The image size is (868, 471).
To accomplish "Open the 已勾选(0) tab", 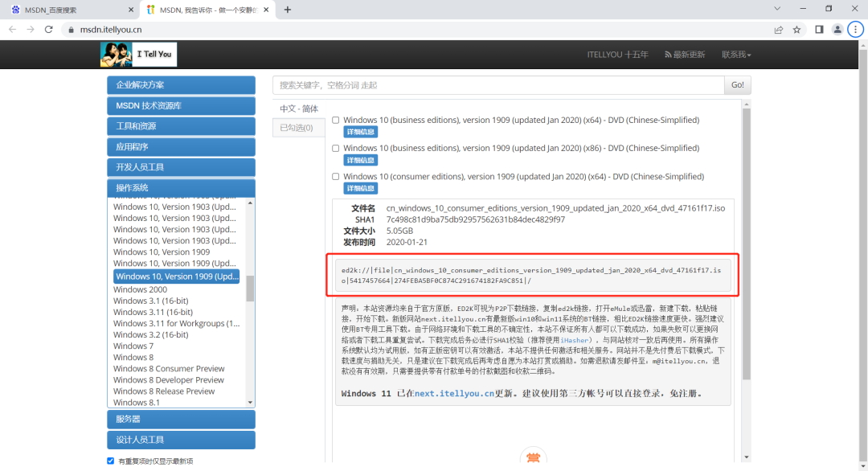I will (x=298, y=128).
